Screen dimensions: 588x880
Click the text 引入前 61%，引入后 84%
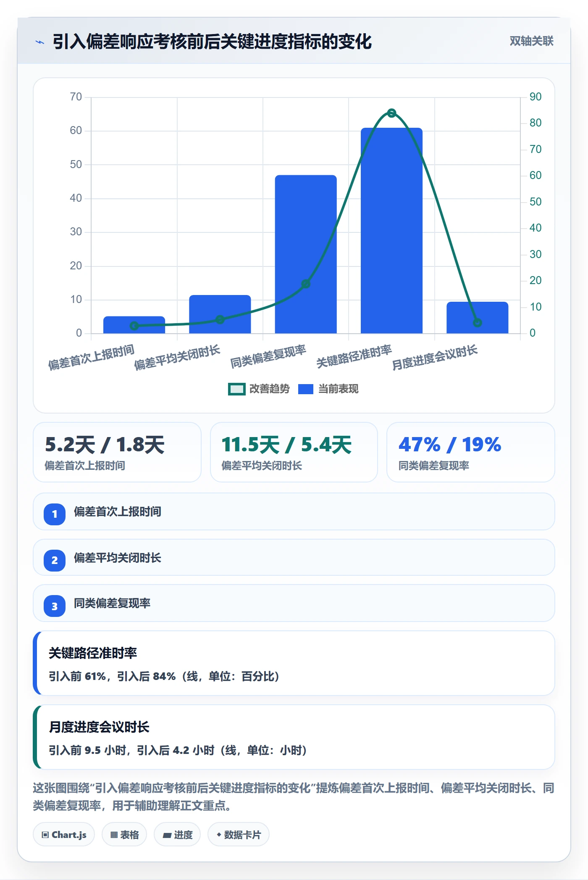(x=112, y=676)
